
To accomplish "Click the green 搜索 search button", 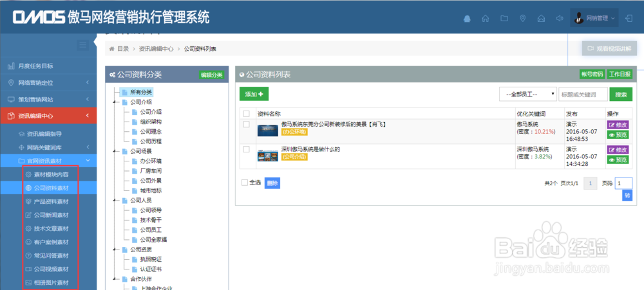I will (x=621, y=94).
